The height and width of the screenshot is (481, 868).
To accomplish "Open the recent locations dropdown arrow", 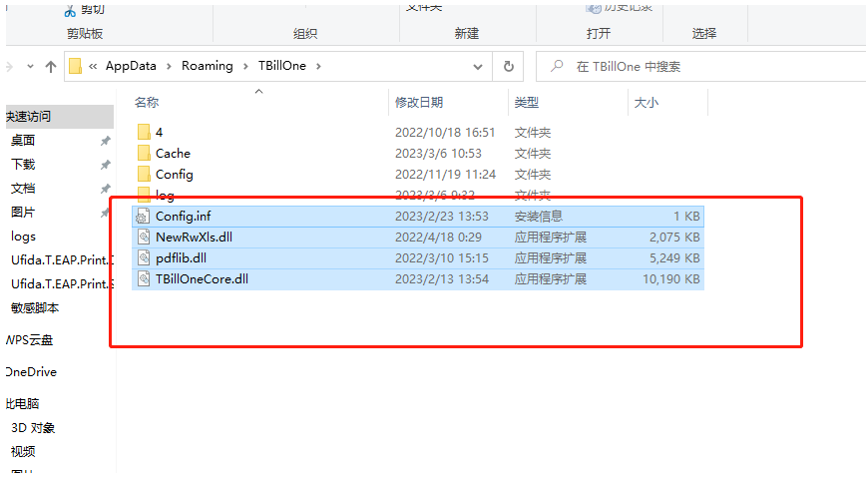I will coord(31,67).
